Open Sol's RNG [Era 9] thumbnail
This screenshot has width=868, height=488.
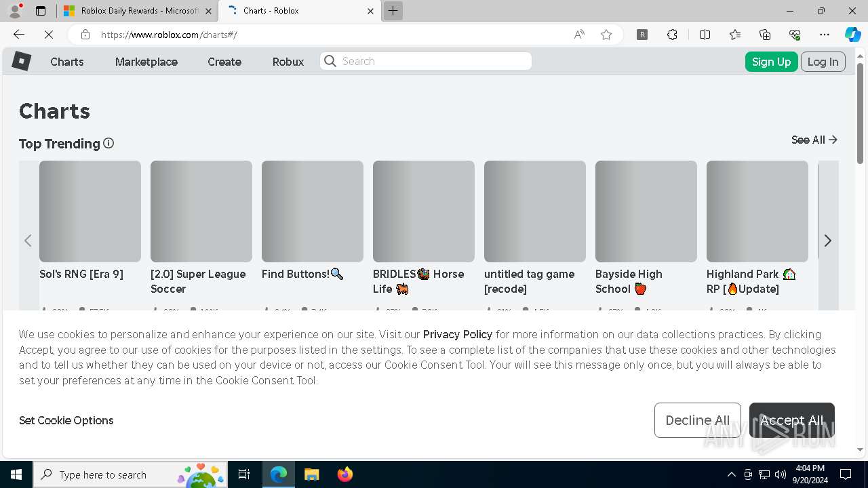point(90,211)
